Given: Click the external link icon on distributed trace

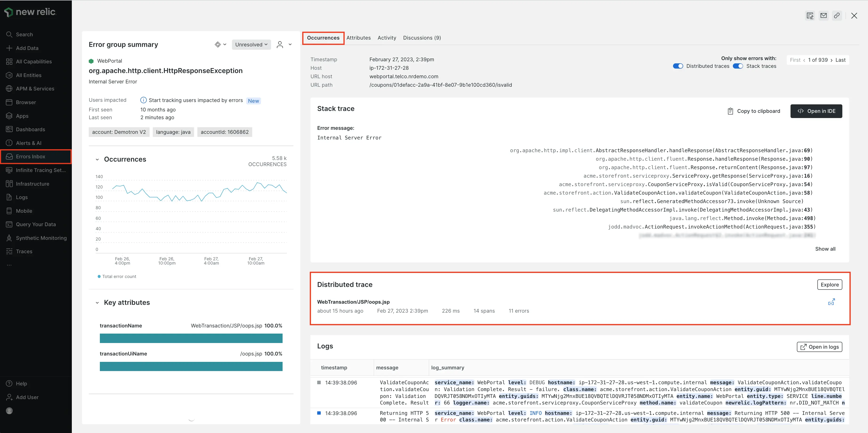Looking at the screenshot, I should (x=832, y=303).
